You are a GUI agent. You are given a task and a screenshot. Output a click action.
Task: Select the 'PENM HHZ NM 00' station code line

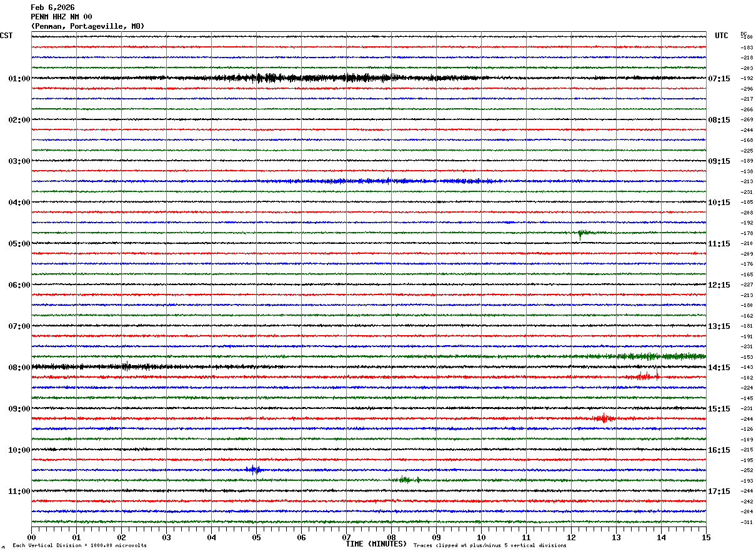[61, 17]
